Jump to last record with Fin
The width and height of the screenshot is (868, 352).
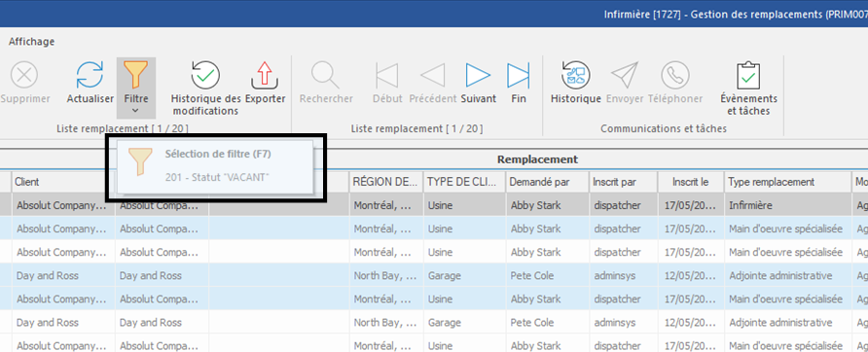click(x=518, y=75)
